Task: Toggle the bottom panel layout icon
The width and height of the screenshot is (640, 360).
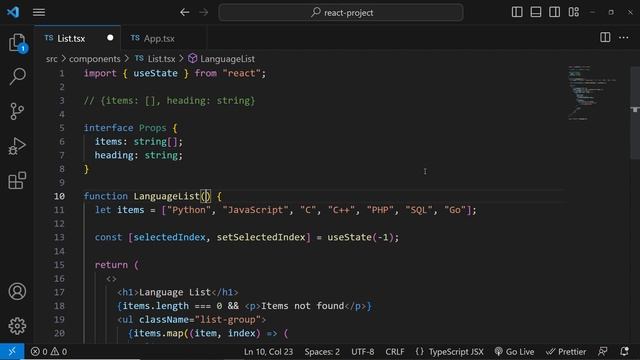Action: [536, 12]
